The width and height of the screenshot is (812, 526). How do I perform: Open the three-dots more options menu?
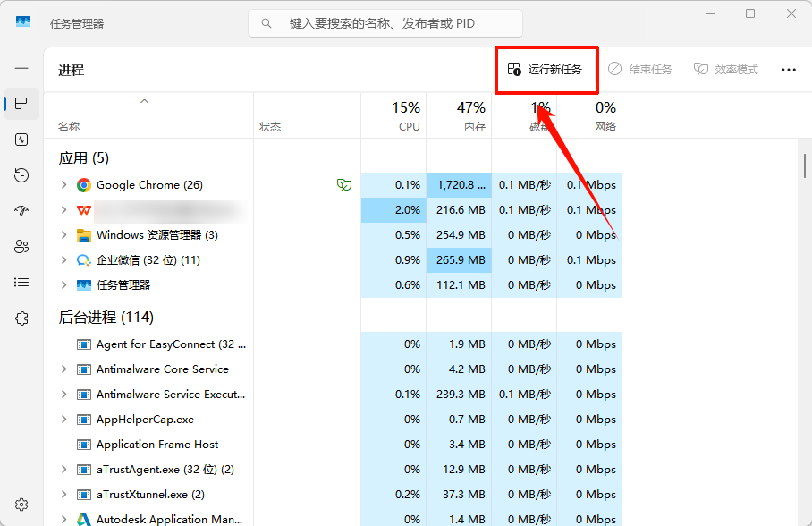coord(788,69)
